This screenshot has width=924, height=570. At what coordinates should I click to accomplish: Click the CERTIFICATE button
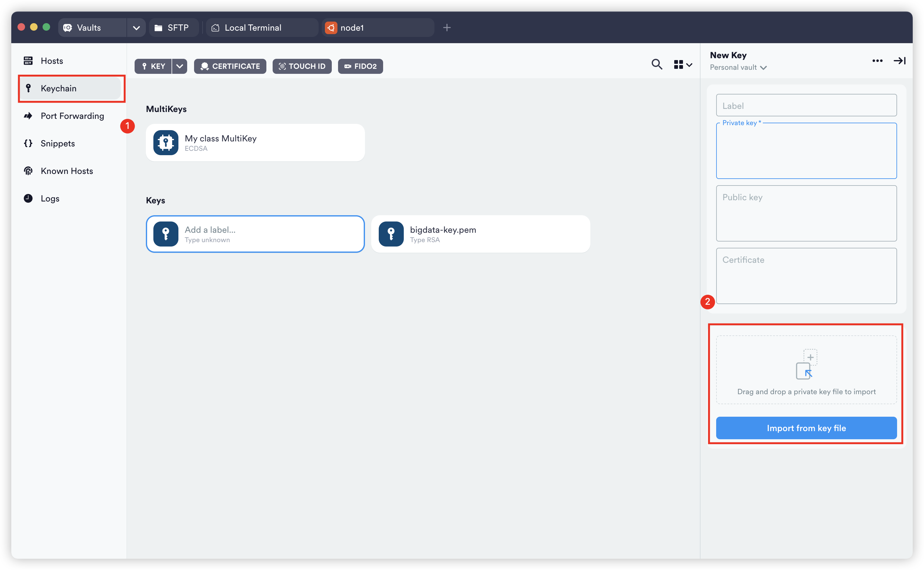(230, 66)
